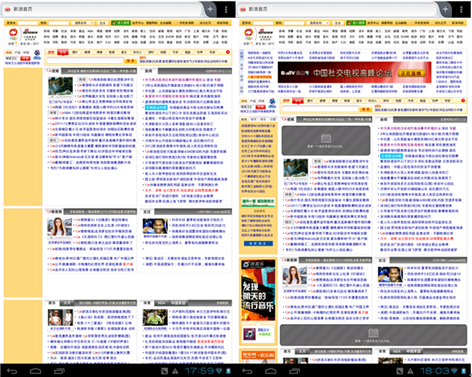Screen dimensions: 472x377
Task: Select red highlighted search tab in left page
Action: click(63, 52)
